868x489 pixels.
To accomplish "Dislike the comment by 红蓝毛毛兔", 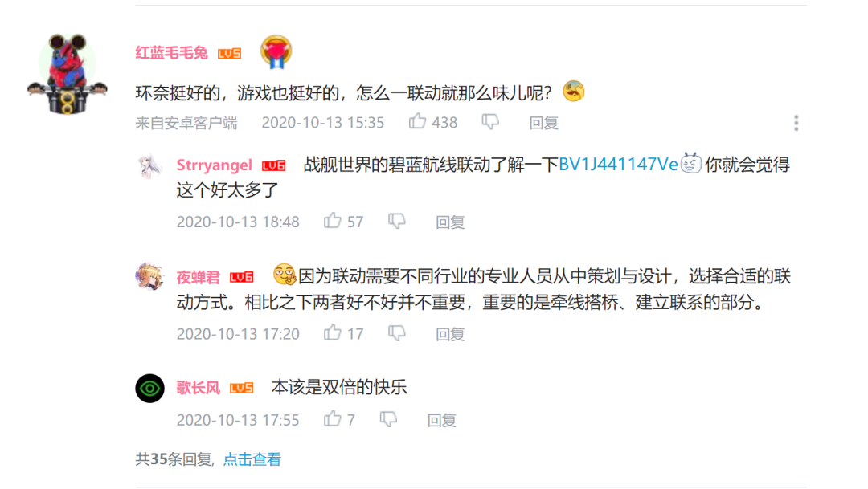I will pyautogui.click(x=490, y=122).
